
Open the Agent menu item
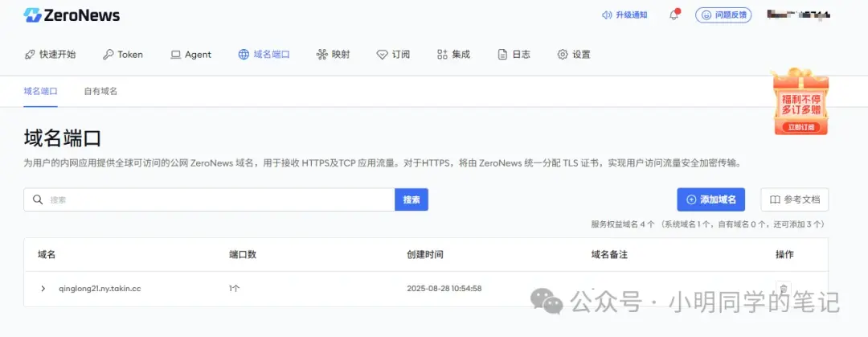tap(191, 55)
